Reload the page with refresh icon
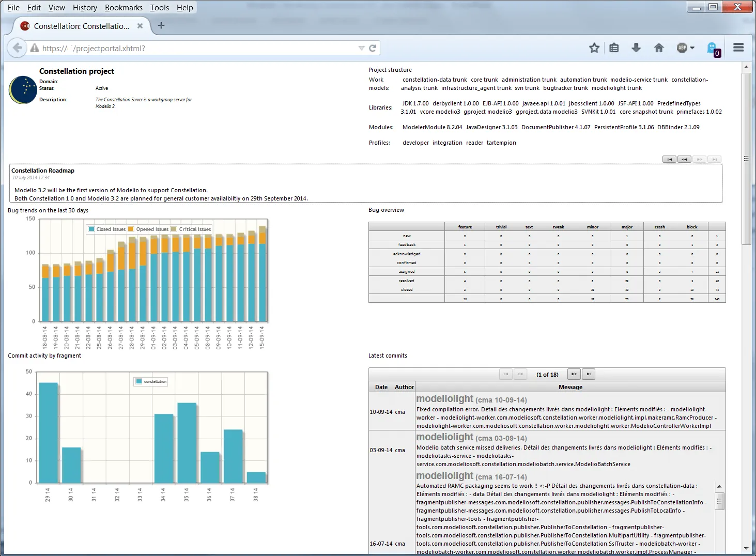Image resolution: width=756 pixels, height=556 pixels. [373, 48]
